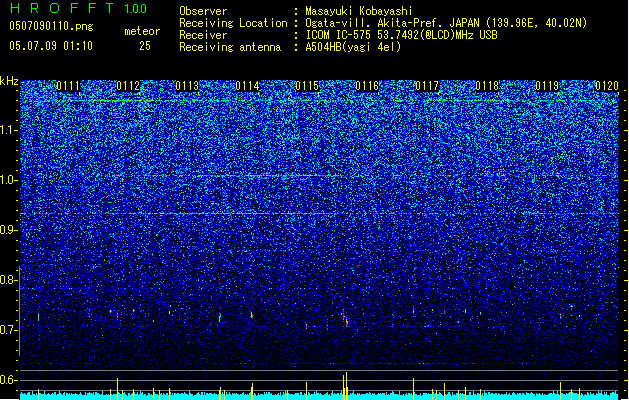Click observer name Masayuki Kobayashi

[x=359, y=11]
